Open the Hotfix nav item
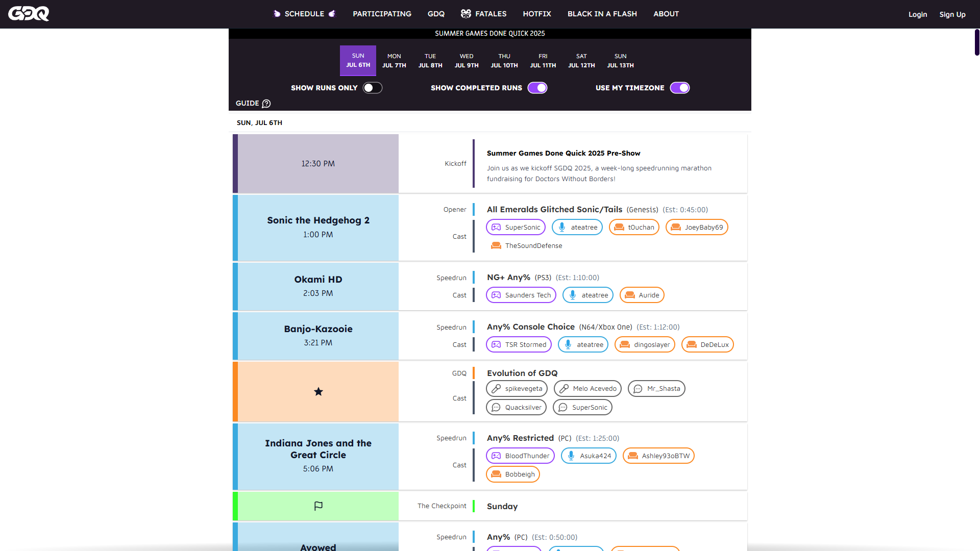 click(537, 14)
